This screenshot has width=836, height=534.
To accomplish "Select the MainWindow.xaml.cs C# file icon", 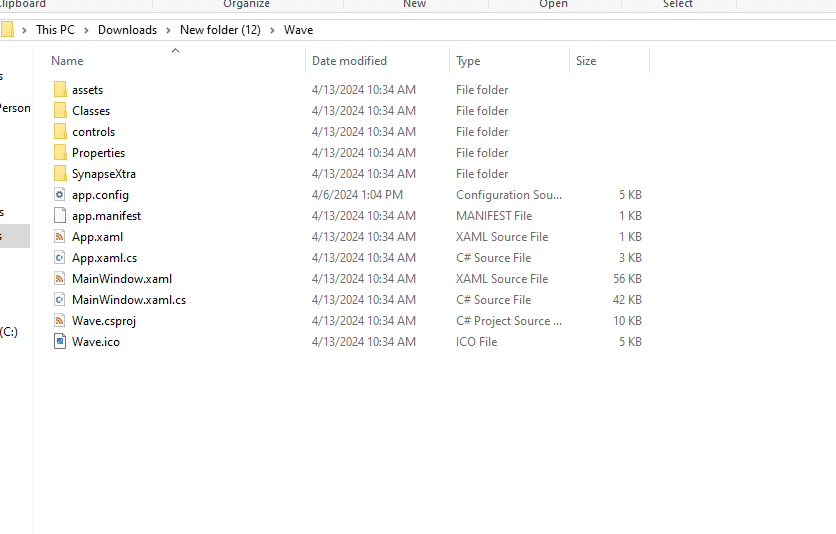I will [x=60, y=300].
